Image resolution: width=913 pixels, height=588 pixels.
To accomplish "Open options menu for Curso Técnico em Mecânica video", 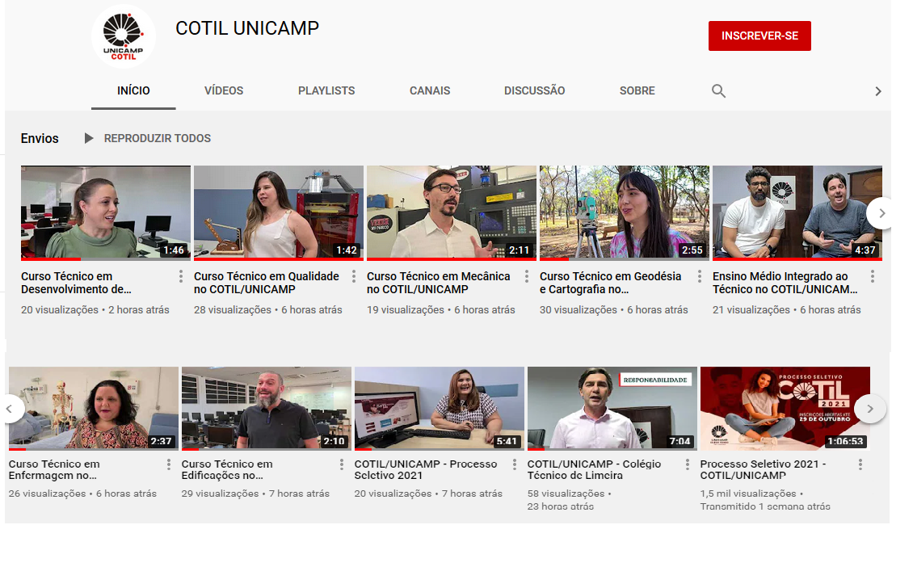I will (527, 276).
